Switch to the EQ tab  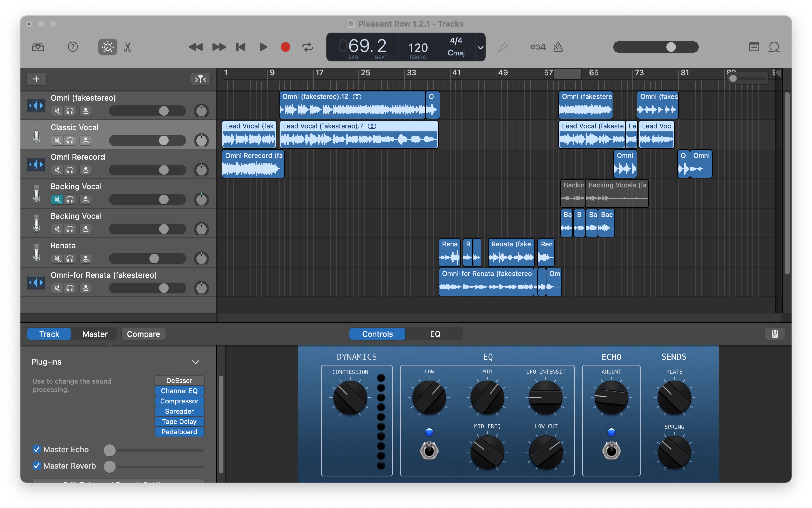435,334
